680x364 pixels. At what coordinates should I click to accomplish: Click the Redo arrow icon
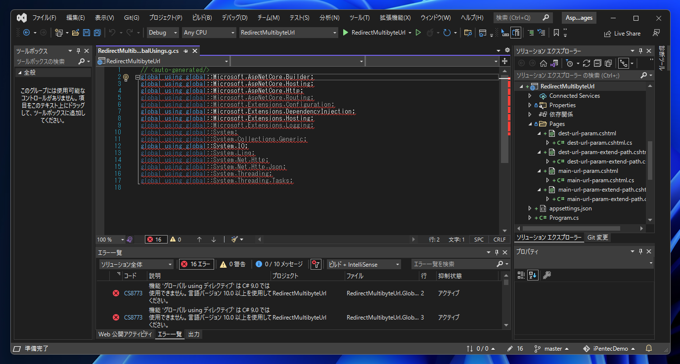130,33
